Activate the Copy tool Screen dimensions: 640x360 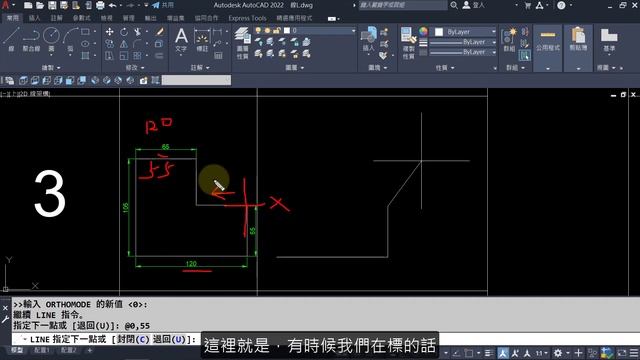pos(109,44)
